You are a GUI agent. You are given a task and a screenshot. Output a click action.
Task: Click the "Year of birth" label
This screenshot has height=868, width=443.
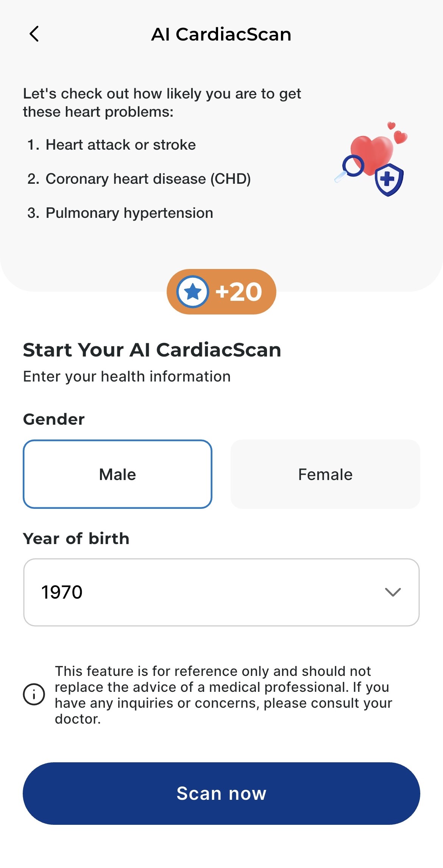[x=76, y=538]
